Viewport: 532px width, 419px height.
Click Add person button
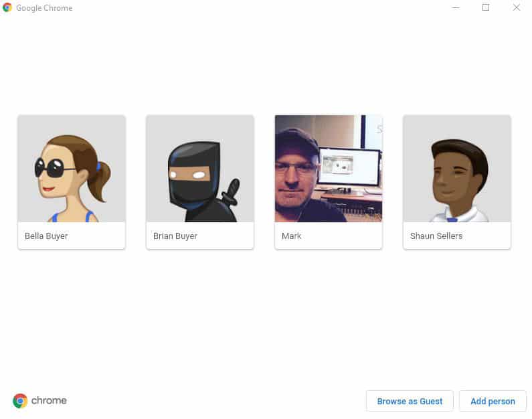[x=493, y=401]
